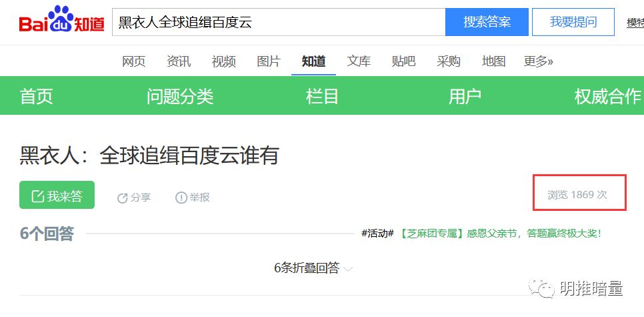Click the question title 黑衣人：全球追缉百度云谁有
Image resolution: width=644 pixels, height=317 pixels.
click(149, 155)
